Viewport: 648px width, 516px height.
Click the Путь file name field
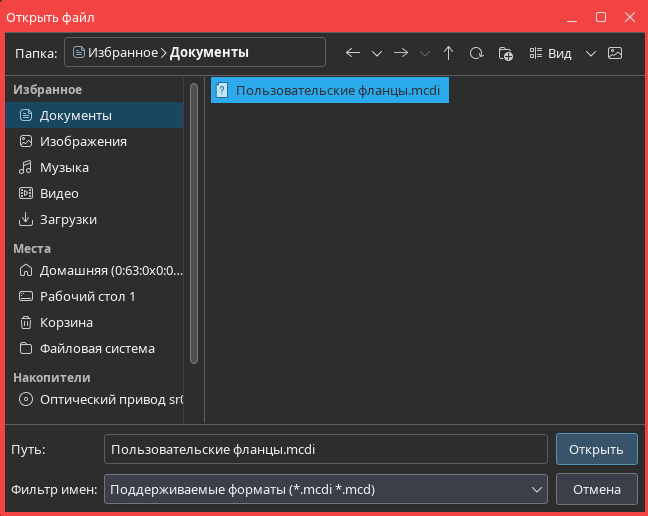tap(325, 449)
